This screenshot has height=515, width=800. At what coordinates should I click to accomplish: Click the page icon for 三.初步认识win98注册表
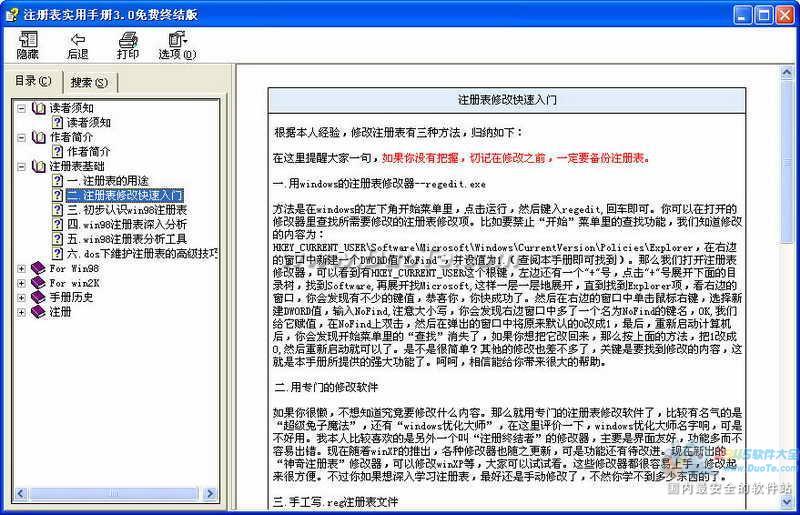point(58,210)
